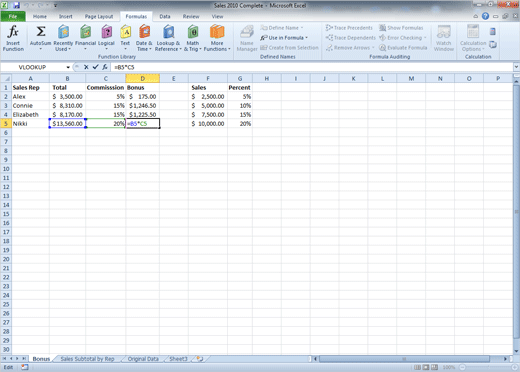Go to the last sheet tab arrow

tap(24, 359)
